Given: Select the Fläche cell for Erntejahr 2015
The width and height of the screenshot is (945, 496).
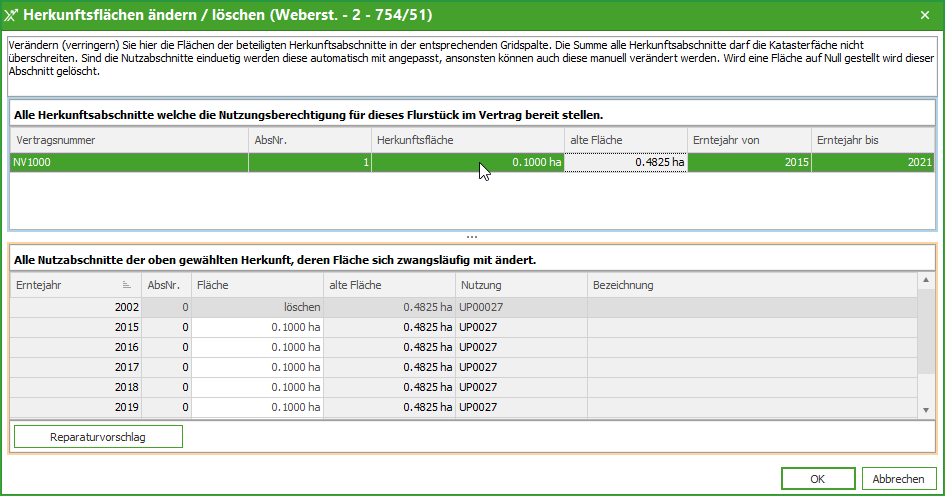Looking at the screenshot, I should coord(257,327).
